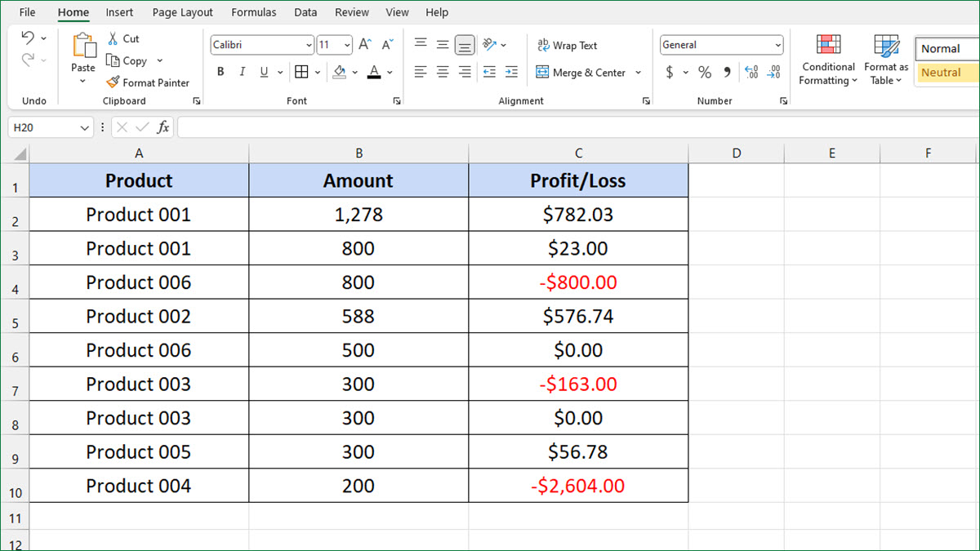Open the Fill Color swatch dropdown
The width and height of the screenshot is (980, 551).
[x=354, y=72]
